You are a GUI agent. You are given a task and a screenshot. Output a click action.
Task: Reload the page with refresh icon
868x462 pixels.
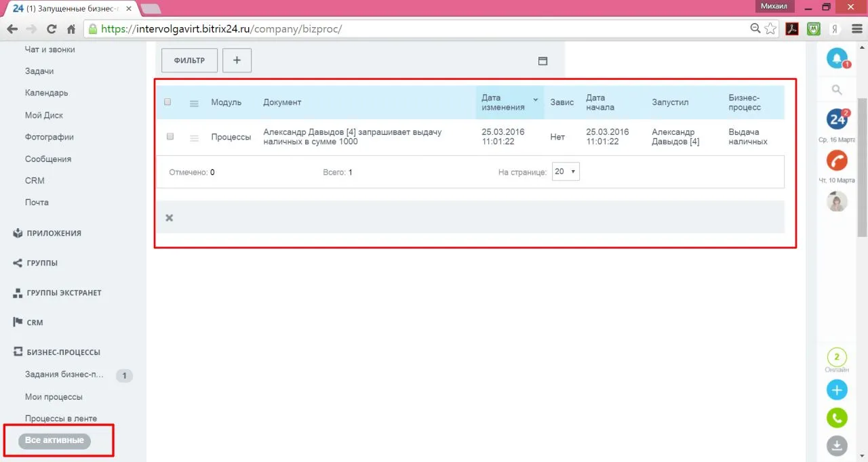[51, 29]
